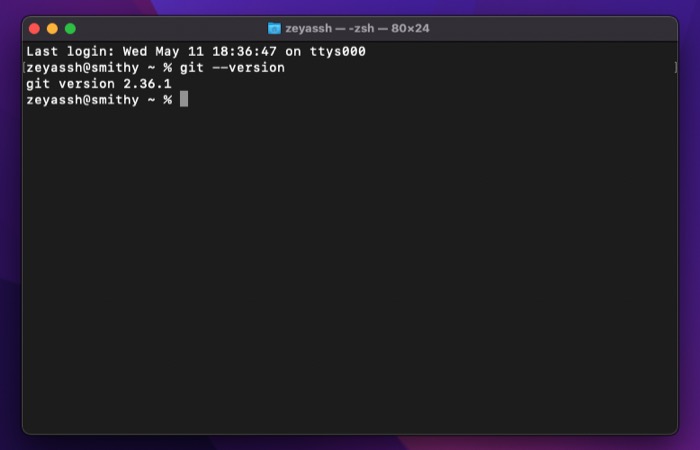Click empty black area of terminal
Image resolution: width=700 pixels, height=450 pixels.
(350, 280)
